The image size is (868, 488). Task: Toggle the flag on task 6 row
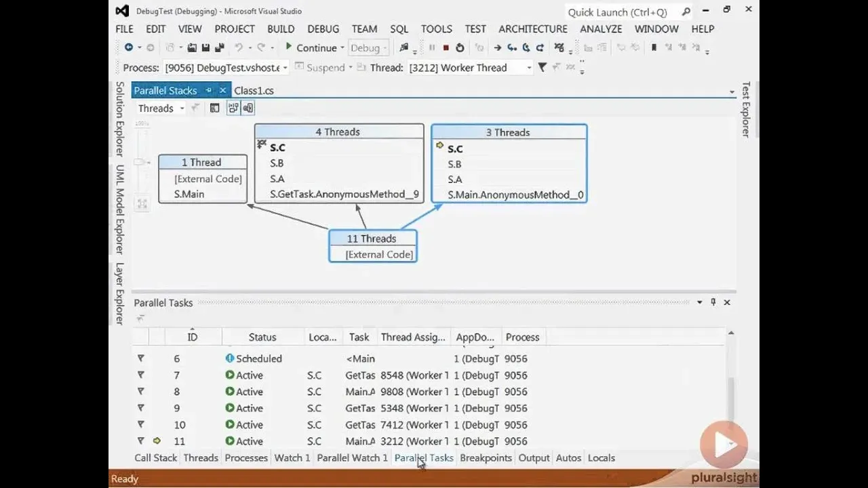(141, 359)
